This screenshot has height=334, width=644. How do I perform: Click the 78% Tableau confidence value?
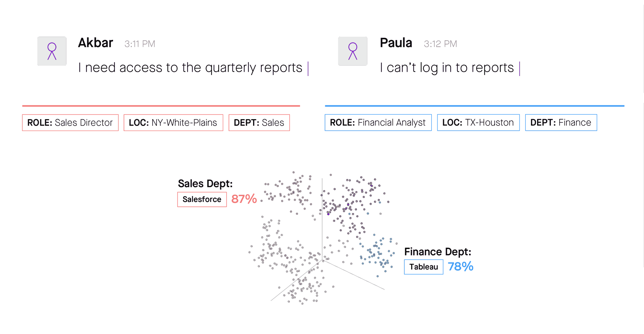pyautogui.click(x=460, y=267)
